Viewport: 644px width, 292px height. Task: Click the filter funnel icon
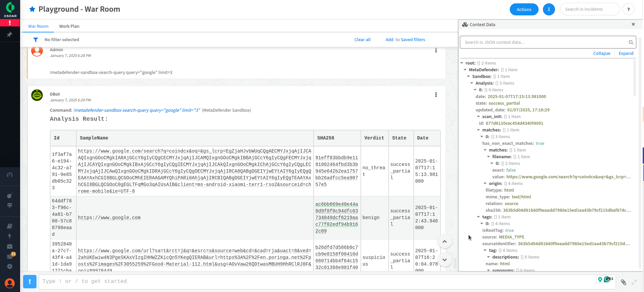click(x=35, y=40)
